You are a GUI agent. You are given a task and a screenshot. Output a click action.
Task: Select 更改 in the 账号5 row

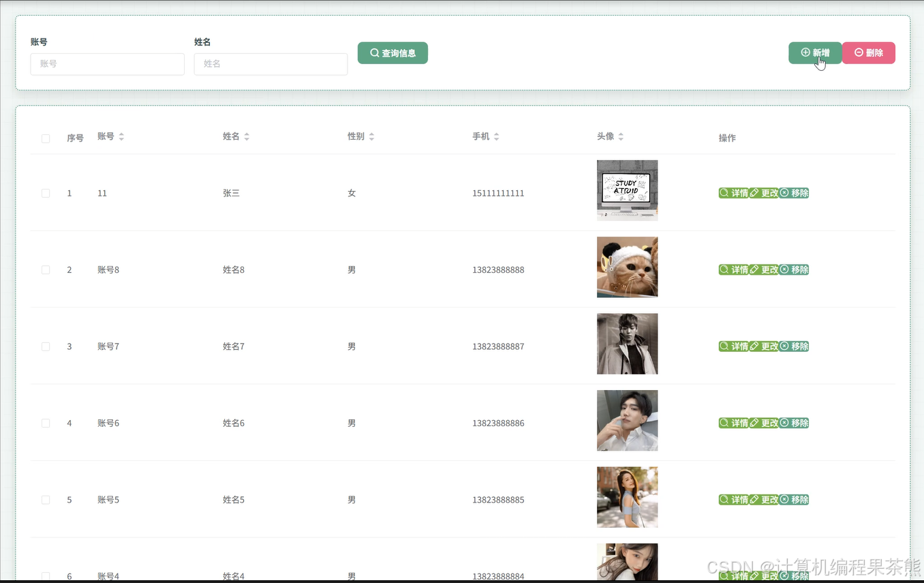[764, 500]
